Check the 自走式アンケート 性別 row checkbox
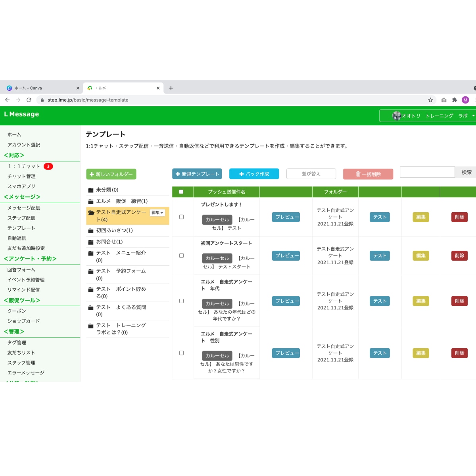 (x=181, y=353)
